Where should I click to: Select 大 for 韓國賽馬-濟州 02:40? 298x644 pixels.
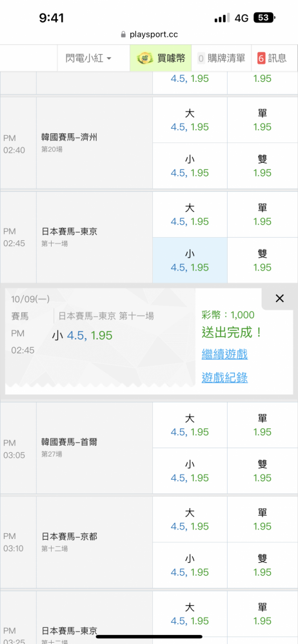coord(190,120)
